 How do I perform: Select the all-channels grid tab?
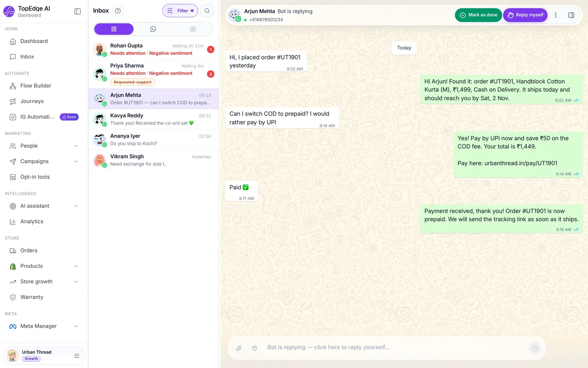pyautogui.click(x=114, y=29)
